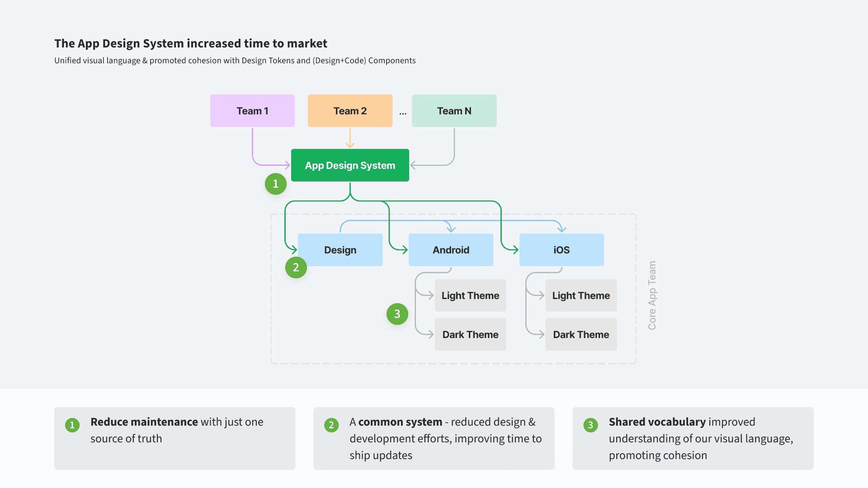This screenshot has width=868, height=488.
Task: Click the slide title about time to market
Action: [x=191, y=43]
